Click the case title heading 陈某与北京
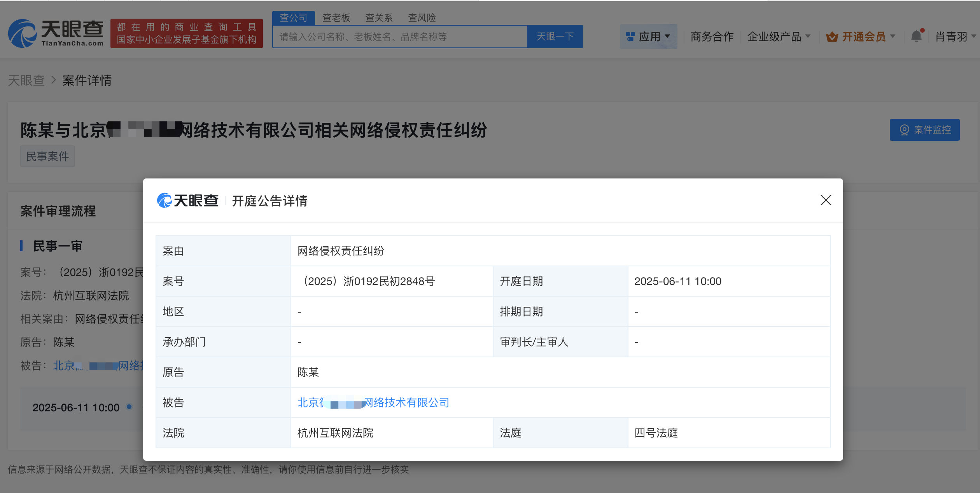Viewport: 980px width, 493px height. tap(254, 130)
